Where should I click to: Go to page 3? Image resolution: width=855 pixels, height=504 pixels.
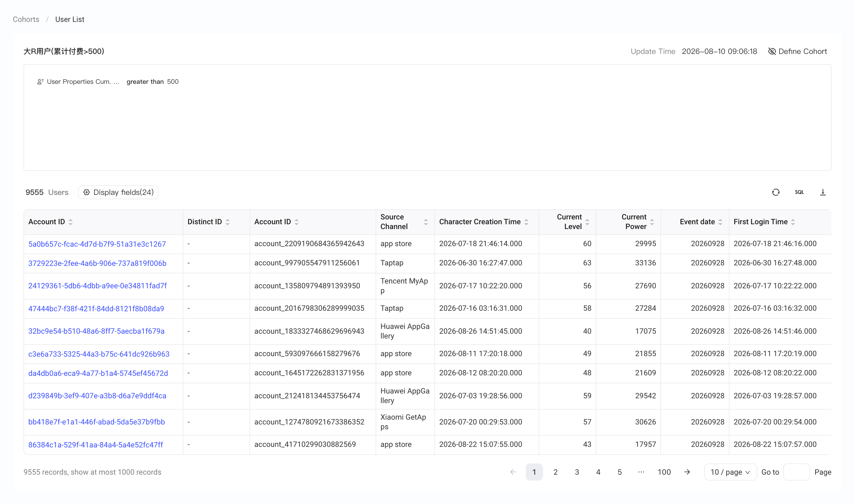577,472
